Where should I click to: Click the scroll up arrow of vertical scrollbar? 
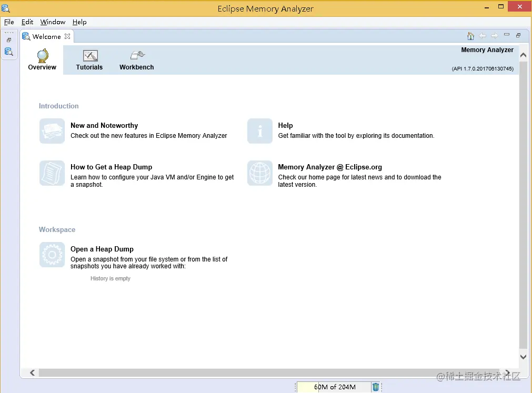(x=523, y=55)
